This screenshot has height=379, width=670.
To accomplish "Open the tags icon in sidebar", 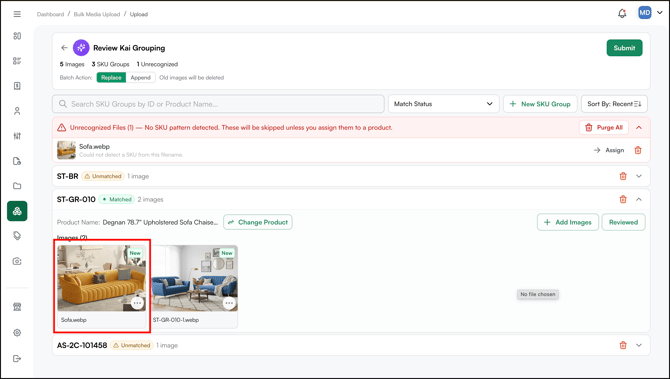I will pyautogui.click(x=17, y=236).
